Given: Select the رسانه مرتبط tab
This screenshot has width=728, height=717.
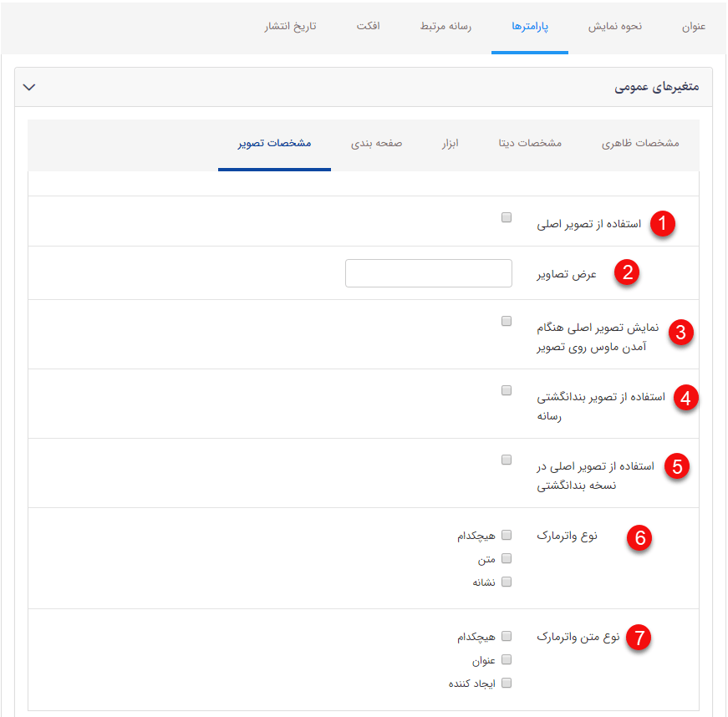Looking at the screenshot, I should (x=445, y=26).
